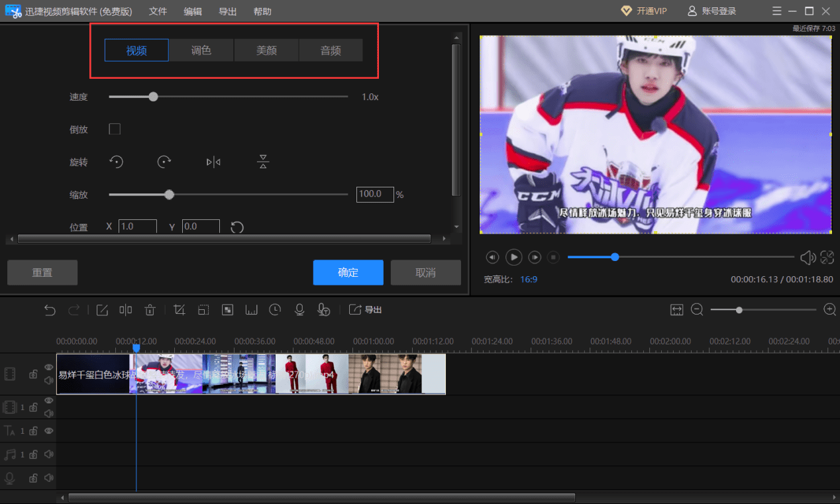Open the hamburger menu in title bar
The width and height of the screenshot is (840, 504).
coord(777,11)
